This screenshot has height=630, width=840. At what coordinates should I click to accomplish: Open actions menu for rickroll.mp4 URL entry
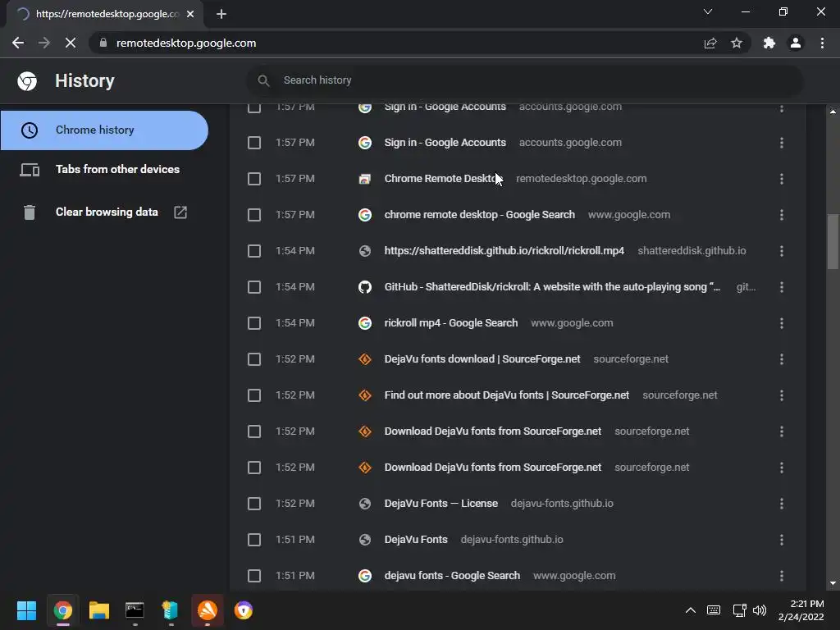click(x=782, y=251)
